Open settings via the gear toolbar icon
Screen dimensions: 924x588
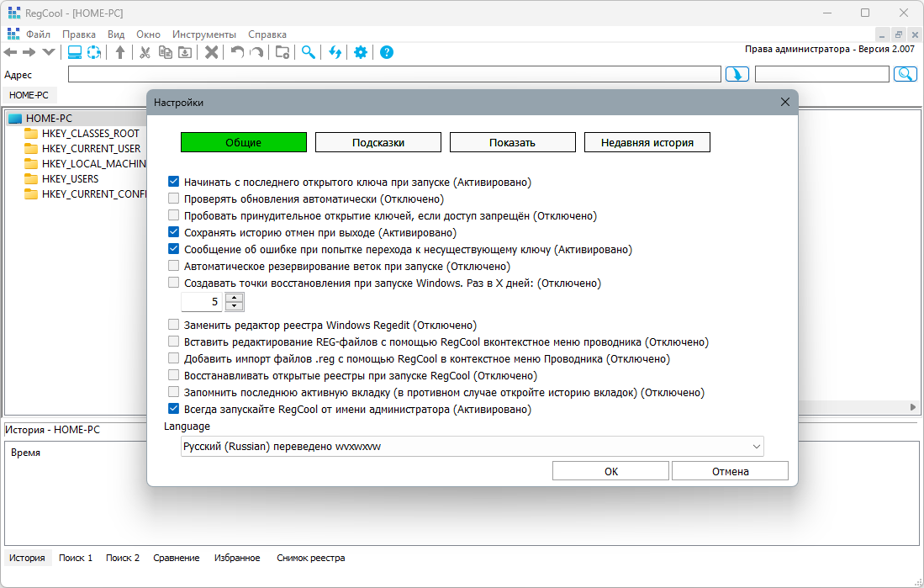pyautogui.click(x=361, y=52)
